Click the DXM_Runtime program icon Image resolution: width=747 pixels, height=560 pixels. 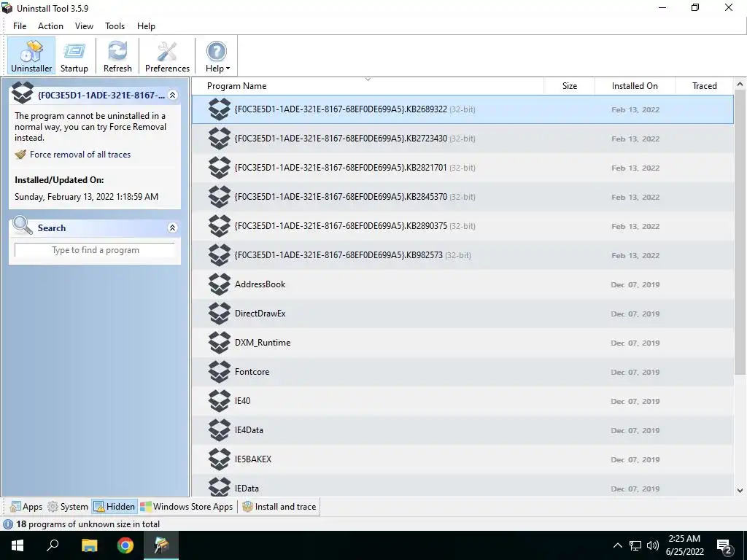point(220,343)
